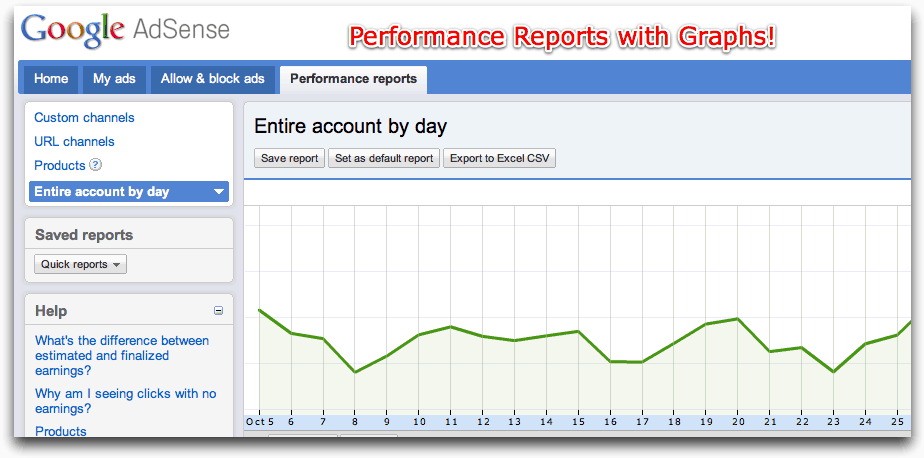This screenshot has width=924, height=458.
Task: Open the Products help question-mark icon
Action: tap(95, 165)
